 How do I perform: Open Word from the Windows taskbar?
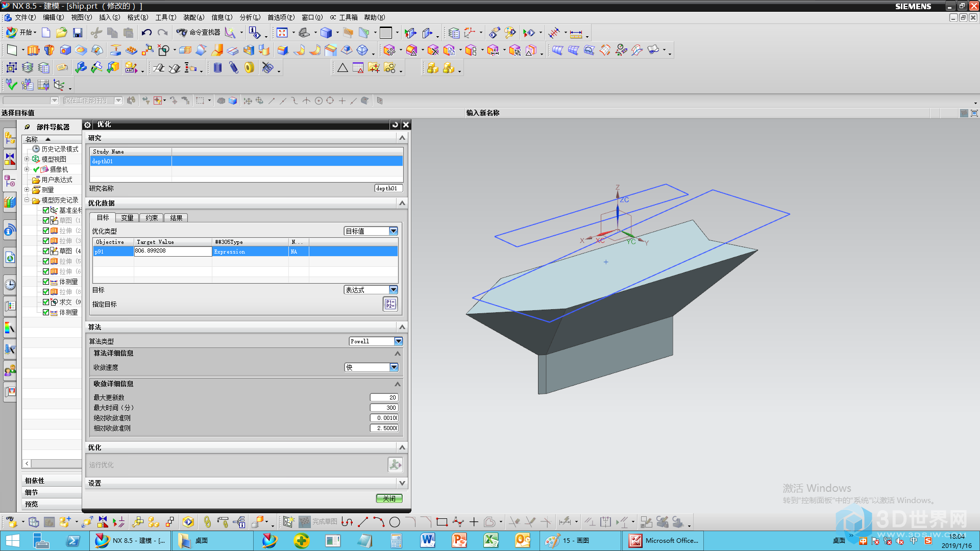(x=428, y=540)
